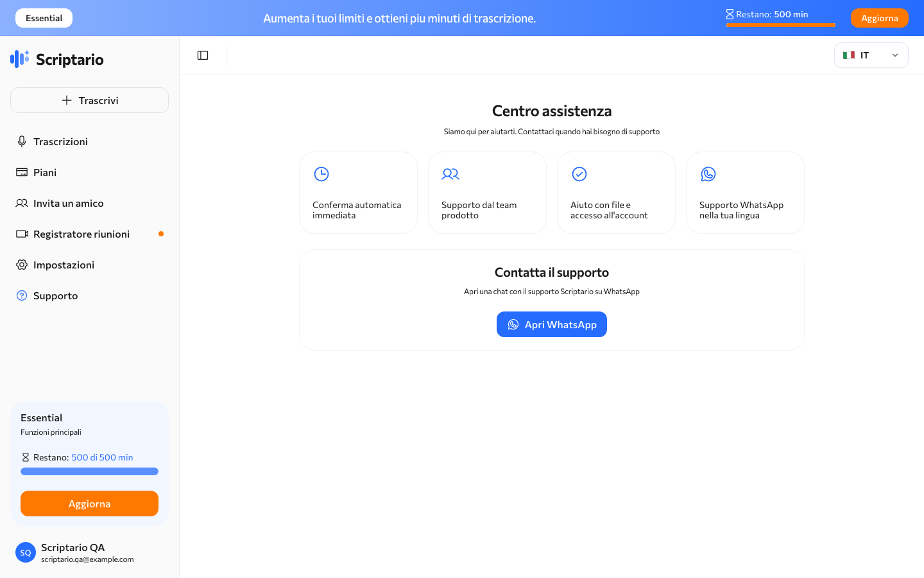Screen dimensions: 924x578
Task: Click the people icon beside Invita un amico
Action: [x=22, y=203]
